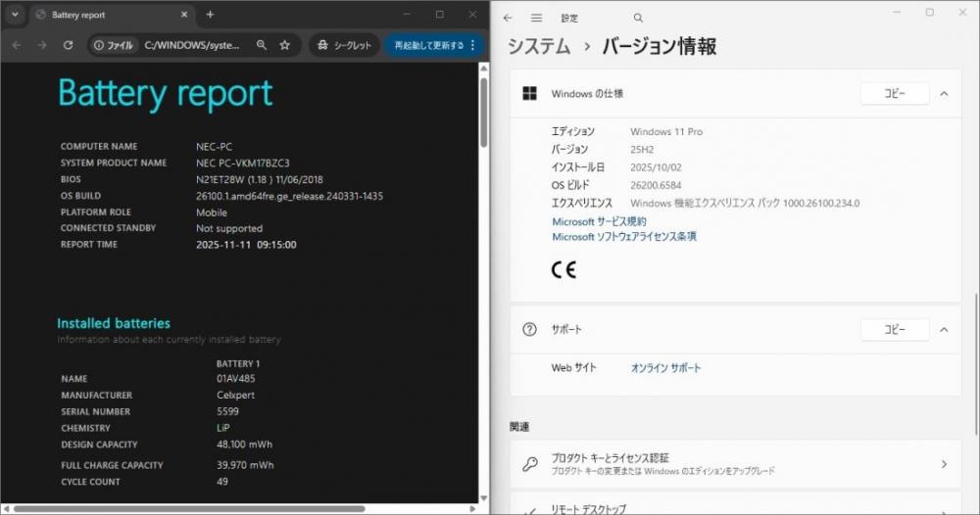Click the browser scrollbar down arrow
The image size is (980, 515).
click(483, 497)
